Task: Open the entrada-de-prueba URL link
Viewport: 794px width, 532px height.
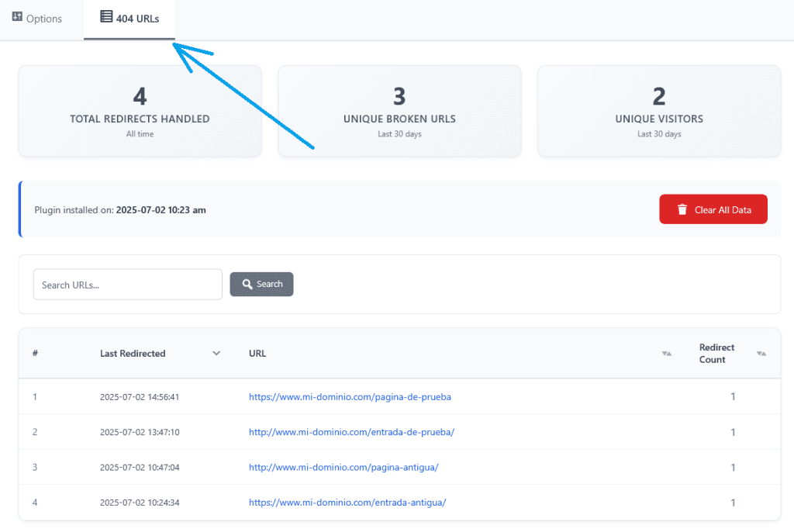Action: coord(351,432)
